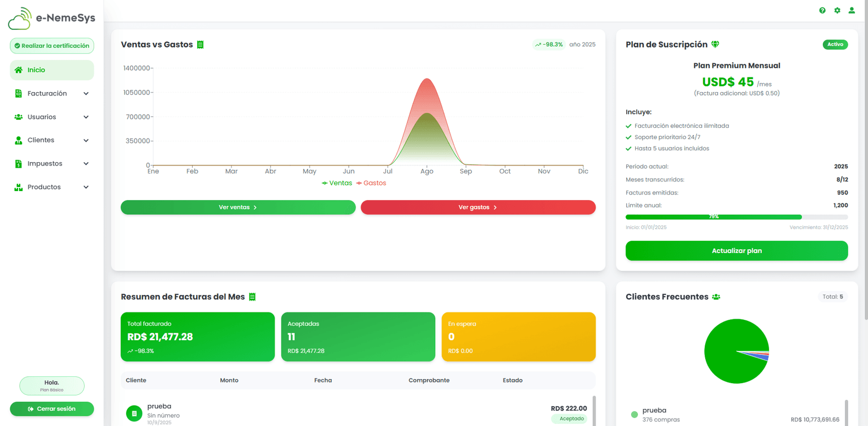Open the Productos sidebar section
Image resolution: width=868 pixels, height=426 pixels.
point(52,187)
